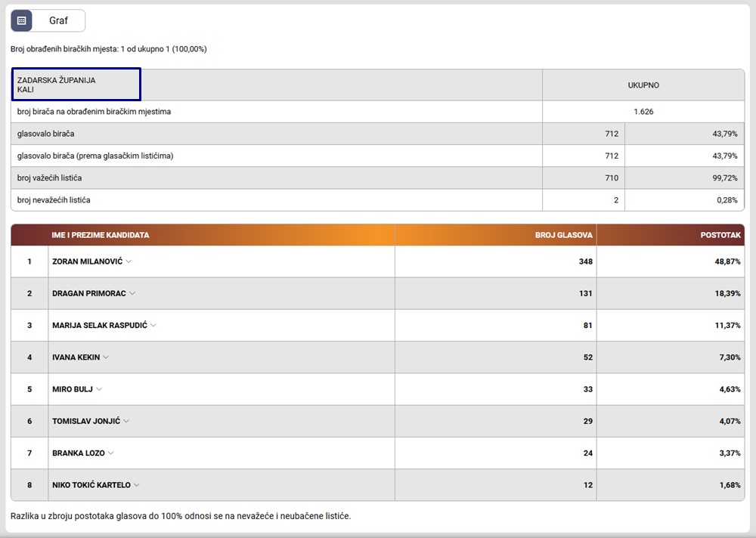The image size is (756, 538).
Task: Expand Dragan Primorac details chevron
Action: [132, 293]
